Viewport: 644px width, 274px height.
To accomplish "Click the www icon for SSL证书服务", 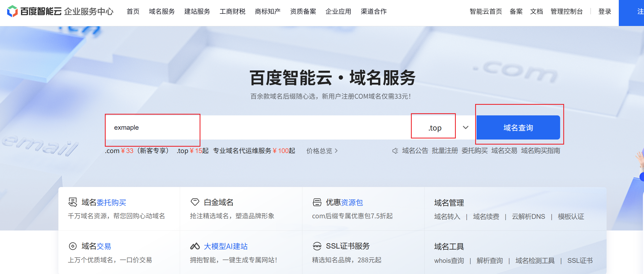I will pyautogui.click(x=317, y=246).
